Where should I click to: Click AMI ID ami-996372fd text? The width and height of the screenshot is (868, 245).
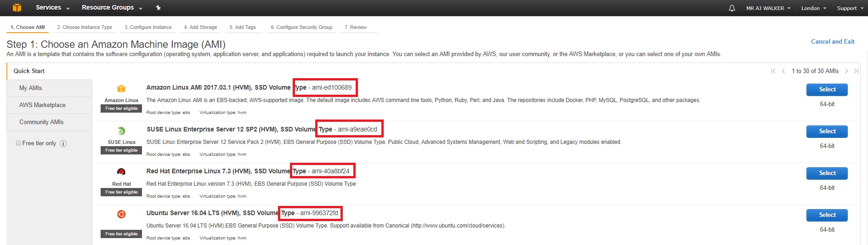point(319,213)
